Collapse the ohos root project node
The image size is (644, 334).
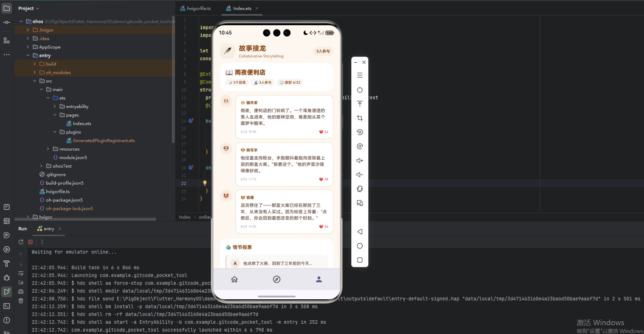point(21,21)
